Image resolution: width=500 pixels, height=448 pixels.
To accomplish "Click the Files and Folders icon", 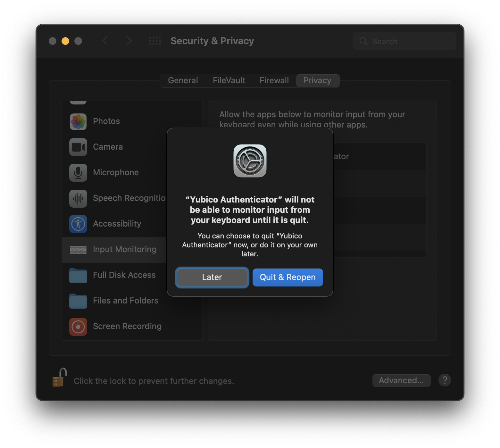I will pos(78,301).
